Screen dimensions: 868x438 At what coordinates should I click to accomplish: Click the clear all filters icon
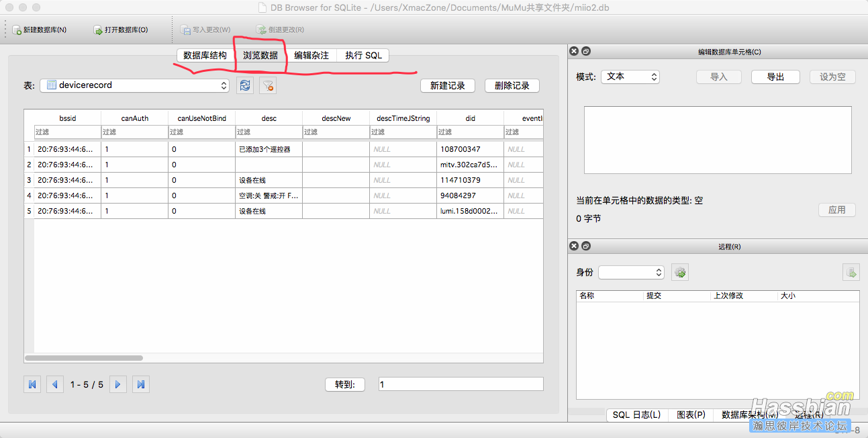[268, 85]
